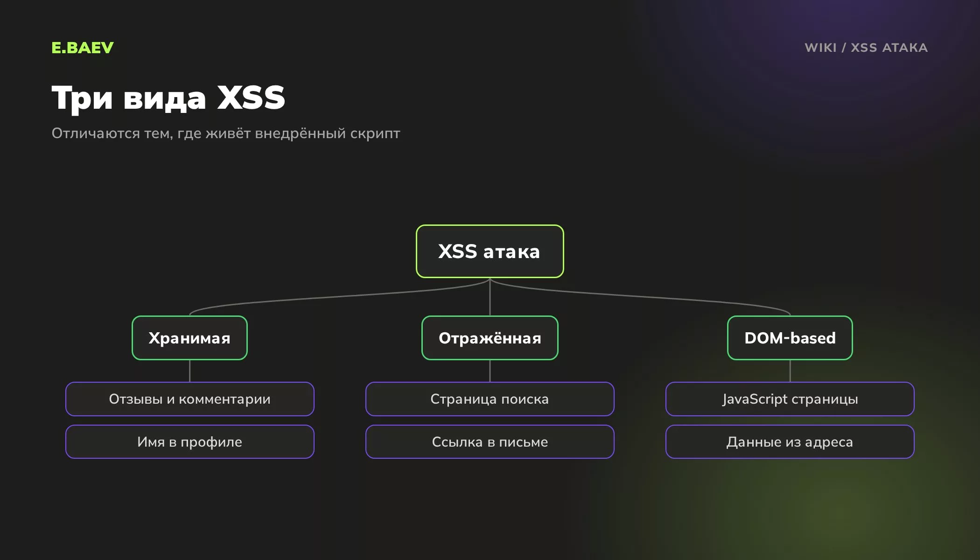Click the "Ссылка в письме" box
980x560 pixels.
tap(490, 441)
